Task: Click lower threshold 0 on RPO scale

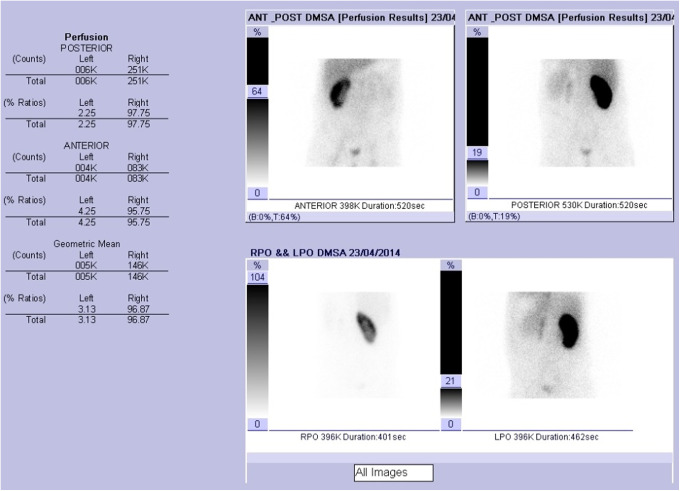Action: pos(258,424)
